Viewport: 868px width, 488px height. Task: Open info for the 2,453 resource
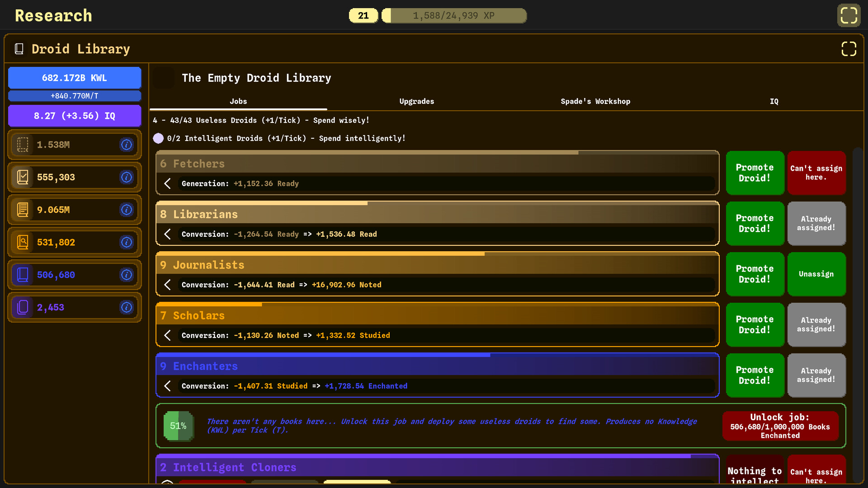[127, 307]
